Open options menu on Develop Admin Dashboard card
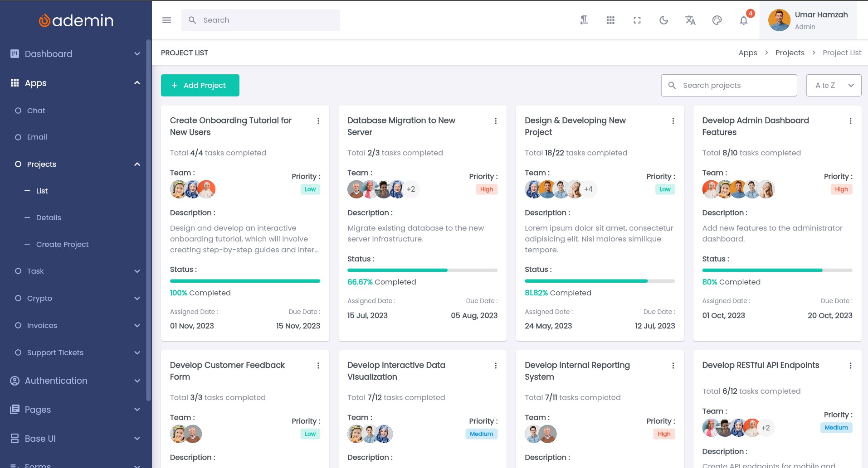Screen dimensions: 868x468 point(850,121)
